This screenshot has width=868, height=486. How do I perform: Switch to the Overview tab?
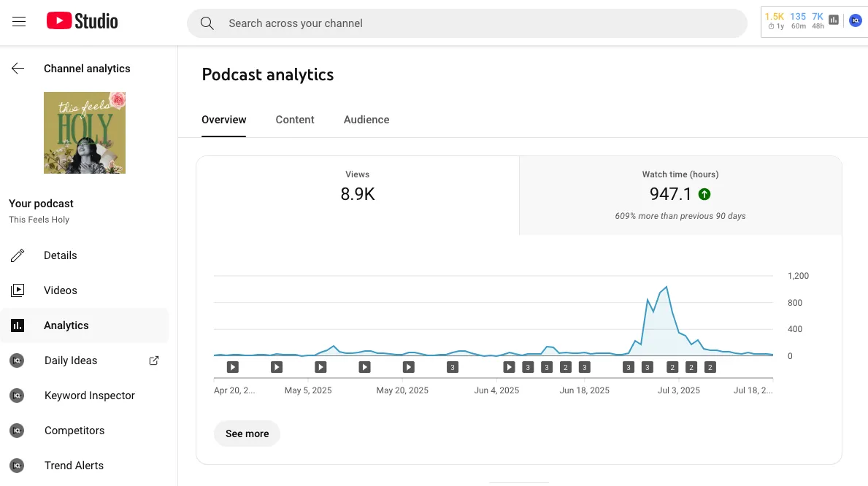pos(223,120)
